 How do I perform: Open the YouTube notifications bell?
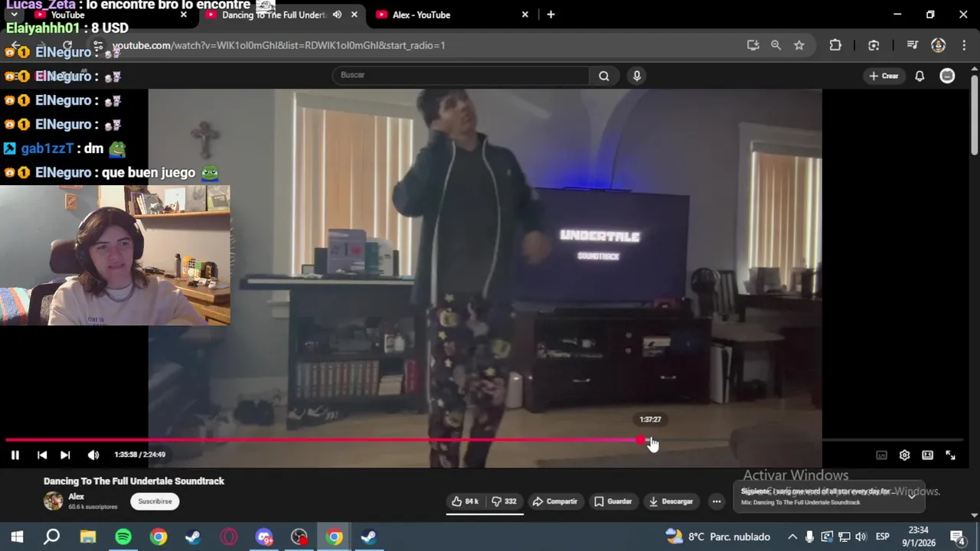coord(920,76)
